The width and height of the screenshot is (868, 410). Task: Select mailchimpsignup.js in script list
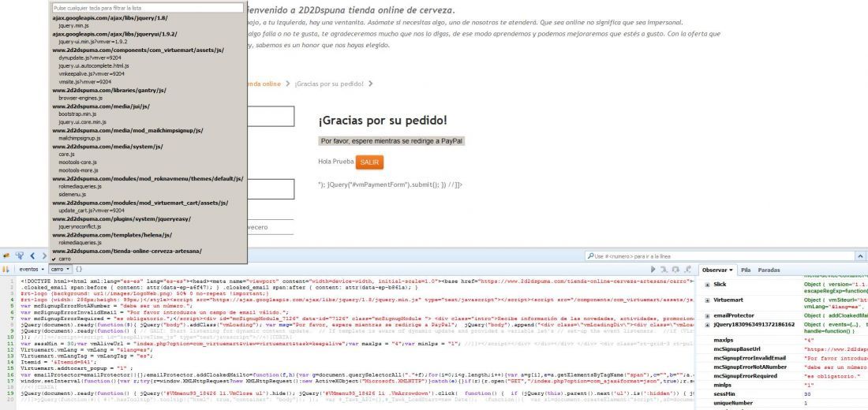(x=79, y=138)
